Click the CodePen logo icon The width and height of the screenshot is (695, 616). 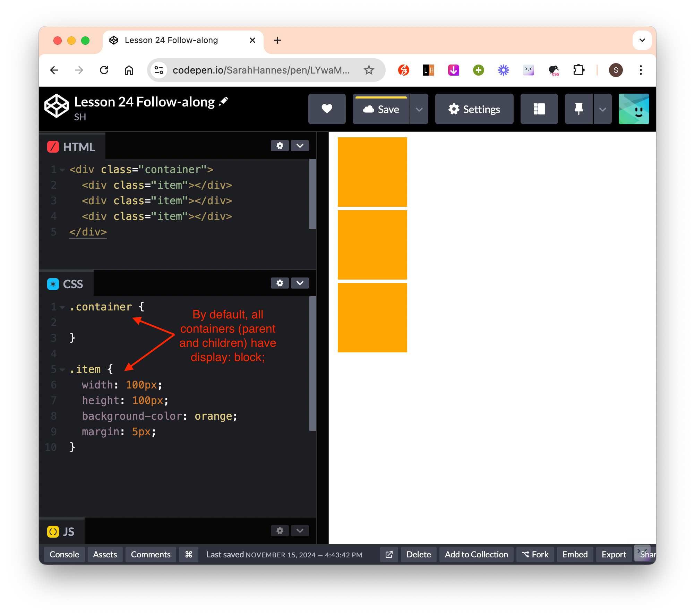point(57,106)
